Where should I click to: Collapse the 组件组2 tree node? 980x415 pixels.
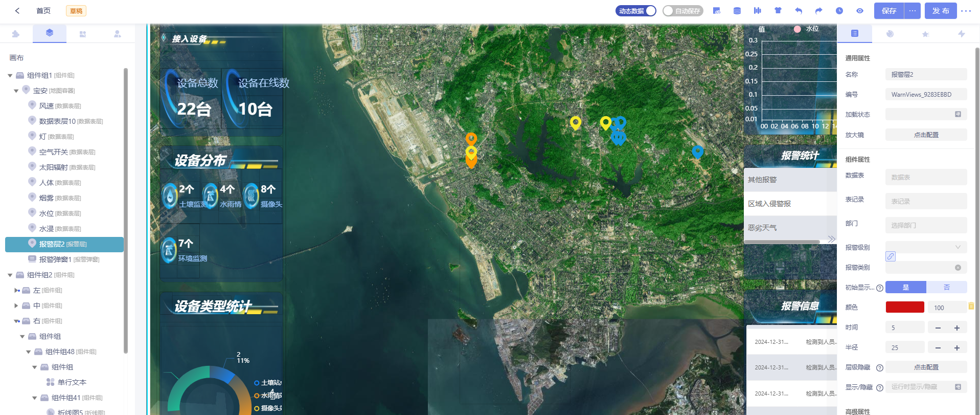(x=10, y=275)
